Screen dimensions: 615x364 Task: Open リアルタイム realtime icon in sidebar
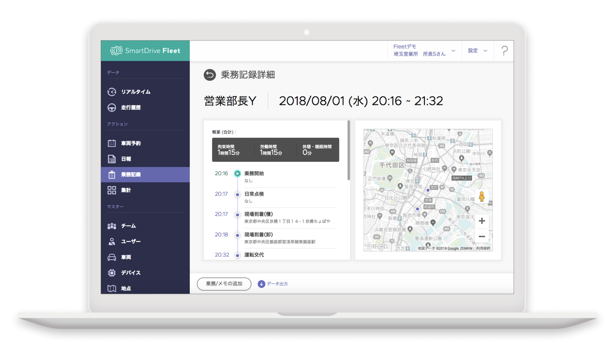point(112,92)
